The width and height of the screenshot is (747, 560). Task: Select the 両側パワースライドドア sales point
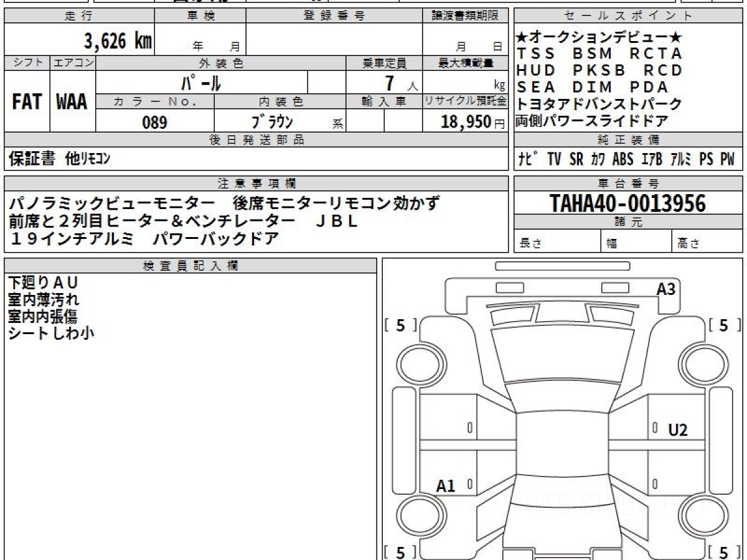click(x=592, y=121)
